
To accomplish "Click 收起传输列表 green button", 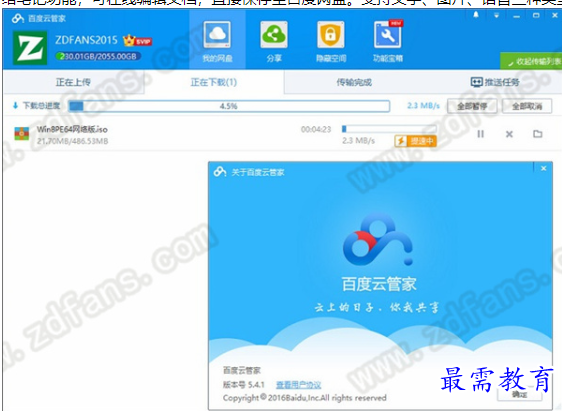I will pos(532,62).
